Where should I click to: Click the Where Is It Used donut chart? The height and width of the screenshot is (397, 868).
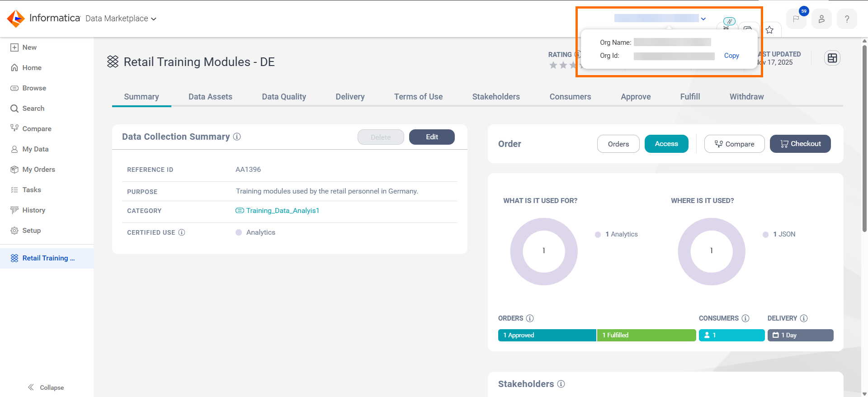[x=712, y=251]
